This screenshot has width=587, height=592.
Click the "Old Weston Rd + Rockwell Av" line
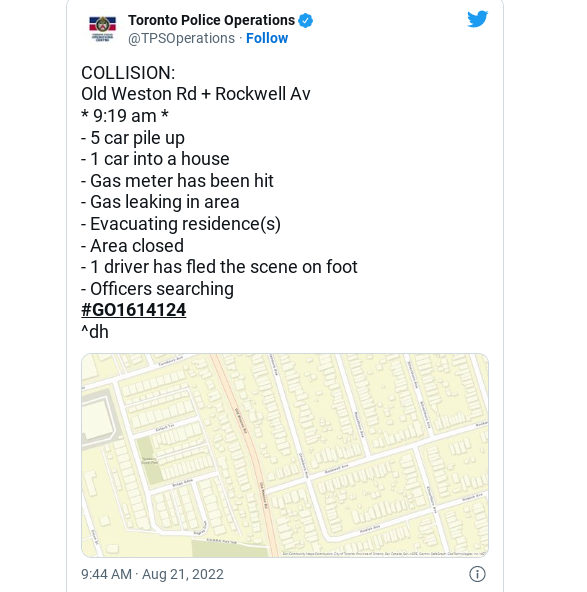[196, 94]
